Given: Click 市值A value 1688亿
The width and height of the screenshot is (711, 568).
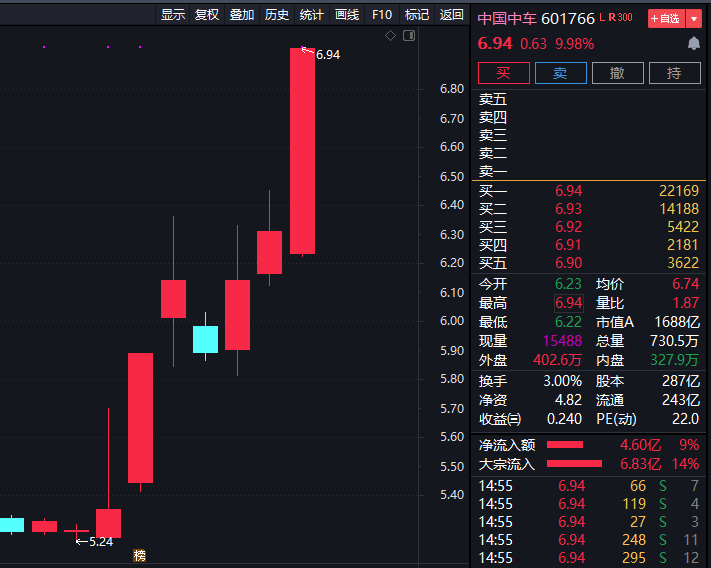Looking at the screenshot, I should point(677,322).
